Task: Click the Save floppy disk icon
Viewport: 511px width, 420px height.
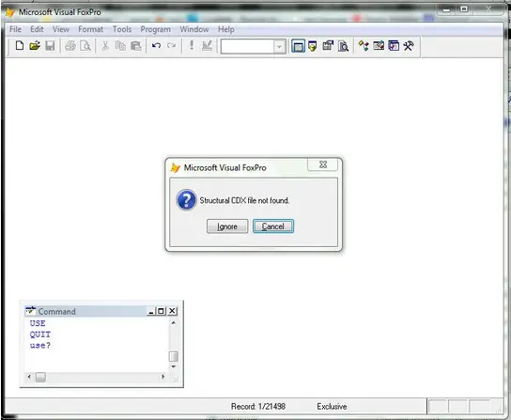Action: click(x=50, y=46)
